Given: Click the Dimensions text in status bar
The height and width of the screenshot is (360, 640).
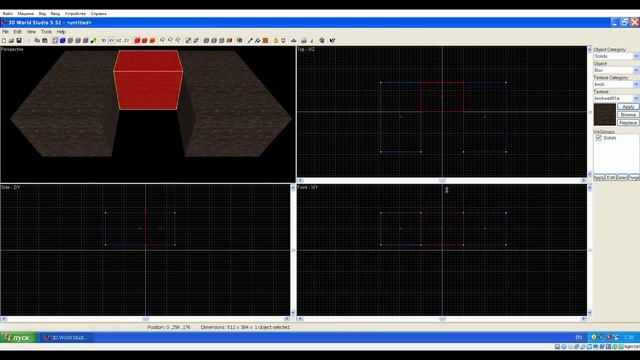Looking at the screenshot, I should [x=245, y=327].
